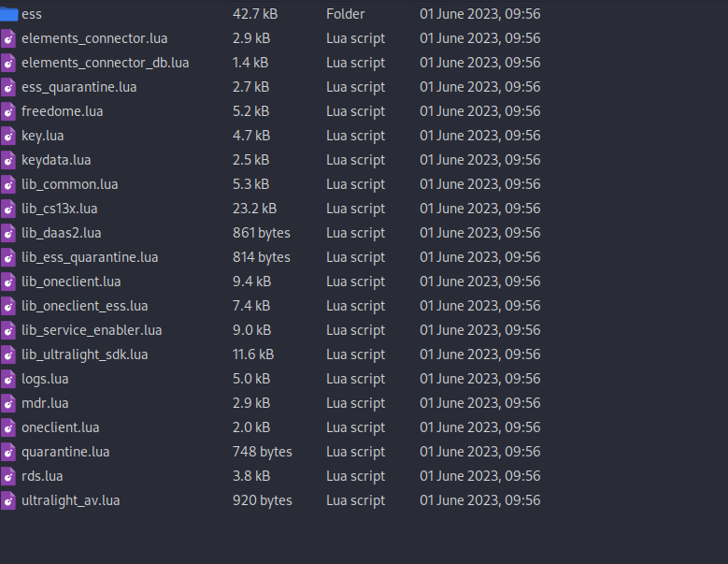Click the ess folder icon
The image size is (728, 564).
tap(8, 14)
